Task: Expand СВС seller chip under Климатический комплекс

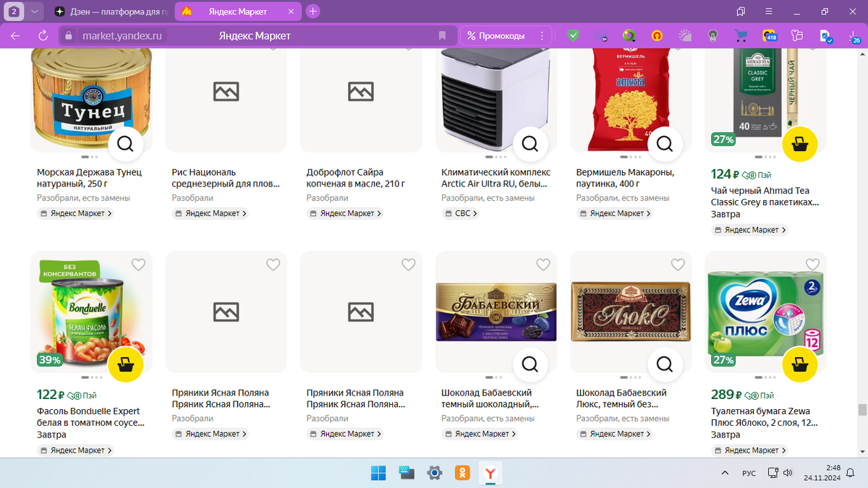Action: tap(460, 213)
